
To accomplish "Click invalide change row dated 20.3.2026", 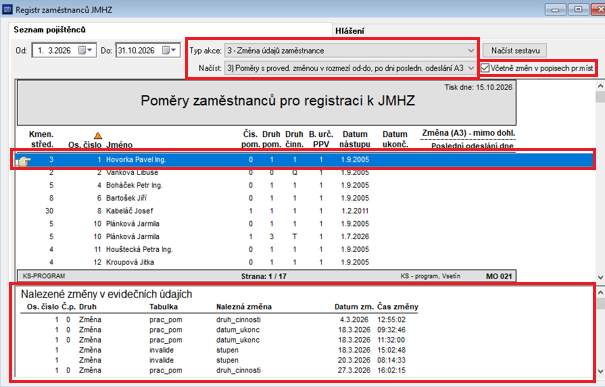I will point(218,360).
